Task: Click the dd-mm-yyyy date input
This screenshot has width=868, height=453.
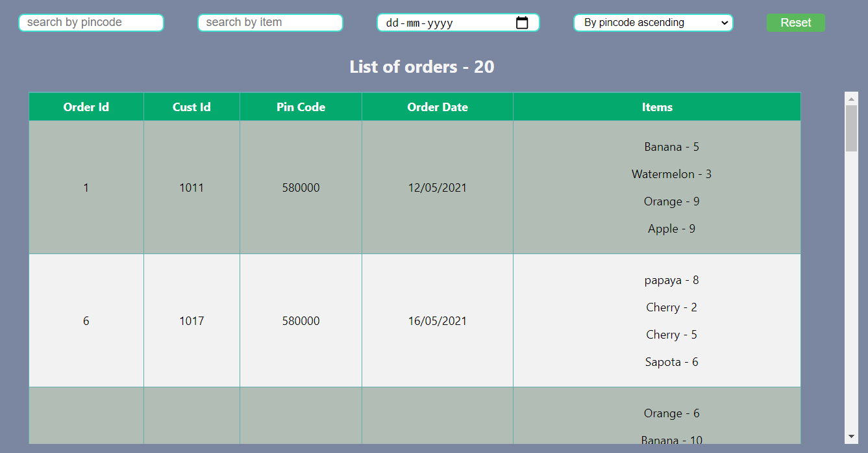Action: pyautogui.click(x=458, y=23)
